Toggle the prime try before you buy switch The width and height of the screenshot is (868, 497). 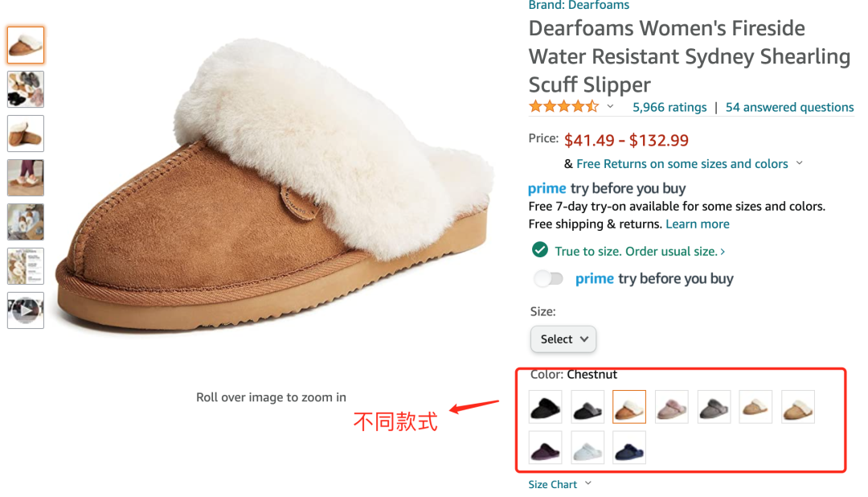tap(549, 279)
